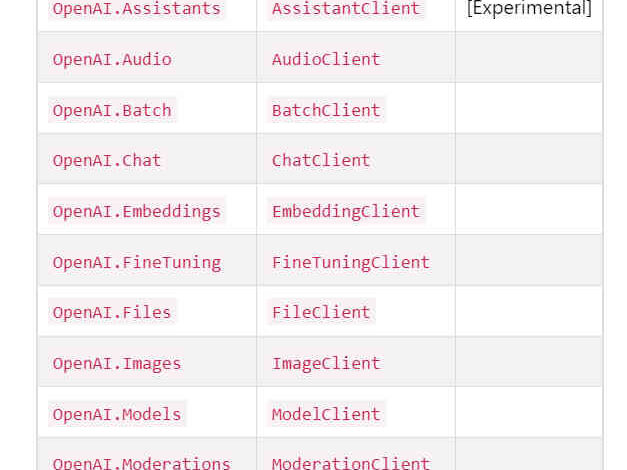Select the FineTuningClient code text
The image size is (627, 470).
tap(351, 262)
